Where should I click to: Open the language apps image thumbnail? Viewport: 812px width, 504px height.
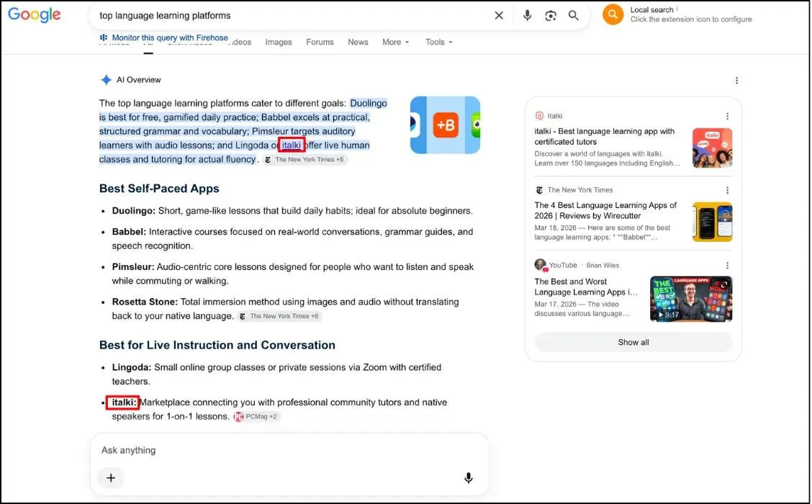pos(446,125)
